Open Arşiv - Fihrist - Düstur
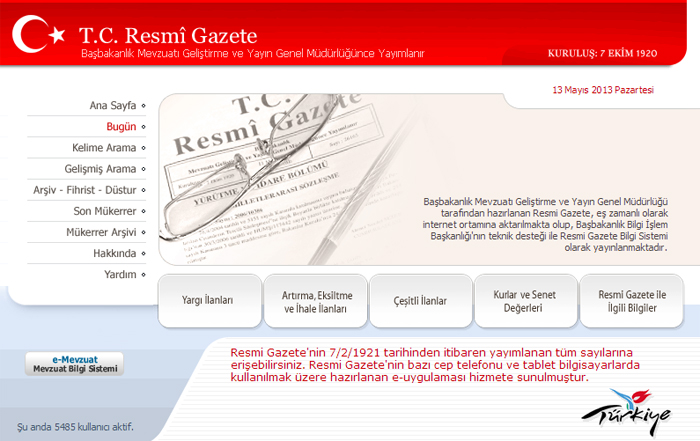Image resolution: width=700 pixels, height=441 pixels. point(85,190)
